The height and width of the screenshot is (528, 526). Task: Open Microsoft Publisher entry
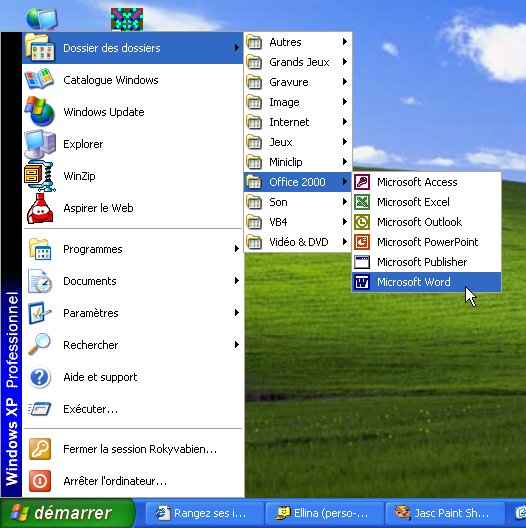click(x=426, y=262)
